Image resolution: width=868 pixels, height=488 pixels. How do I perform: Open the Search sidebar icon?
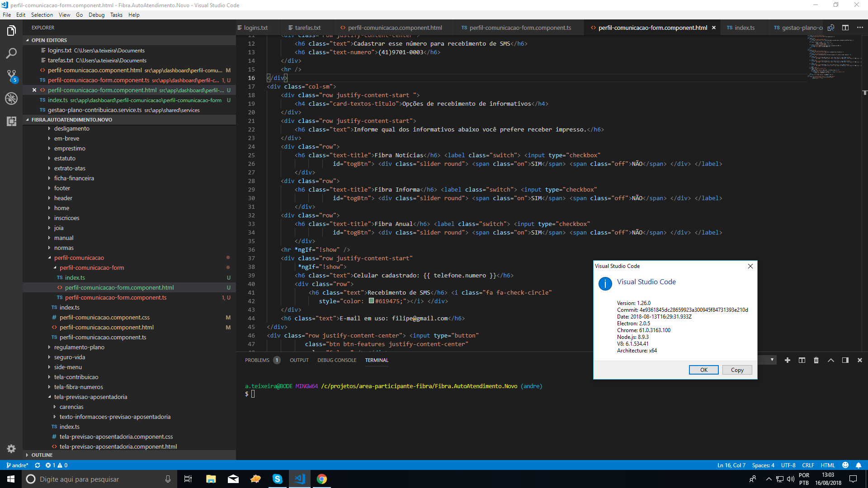(x=11, y=53)
